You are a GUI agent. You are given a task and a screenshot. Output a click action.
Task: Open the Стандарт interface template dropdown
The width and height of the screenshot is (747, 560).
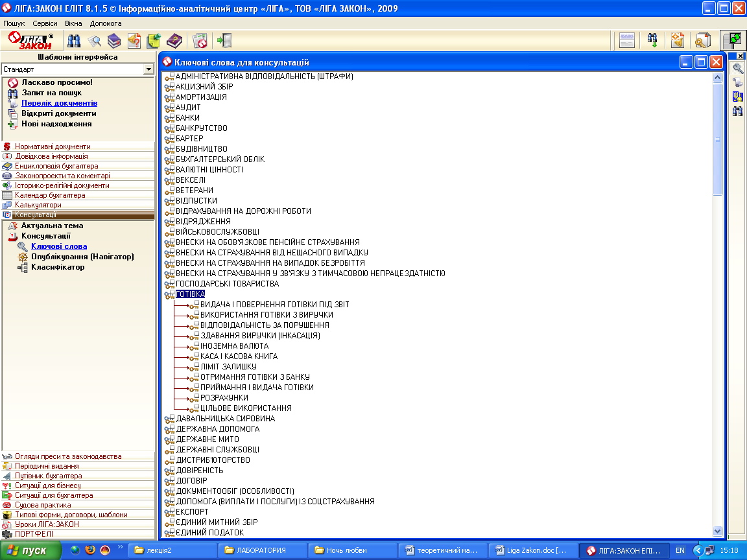pos(148,69)
